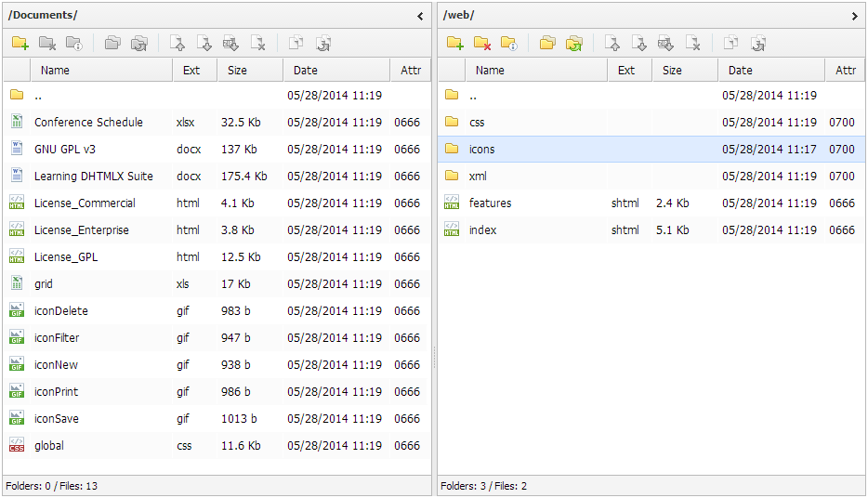Viewport: 868px width, 498px height.
Task: Sort Documents list by Size column
Action: (250, 71)
